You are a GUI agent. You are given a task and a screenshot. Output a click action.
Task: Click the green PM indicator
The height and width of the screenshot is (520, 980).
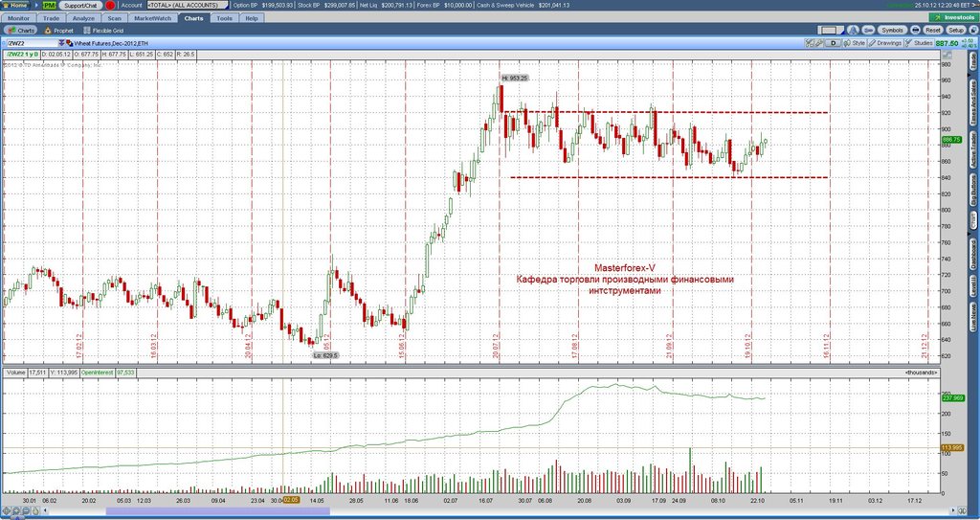[50, 5]
